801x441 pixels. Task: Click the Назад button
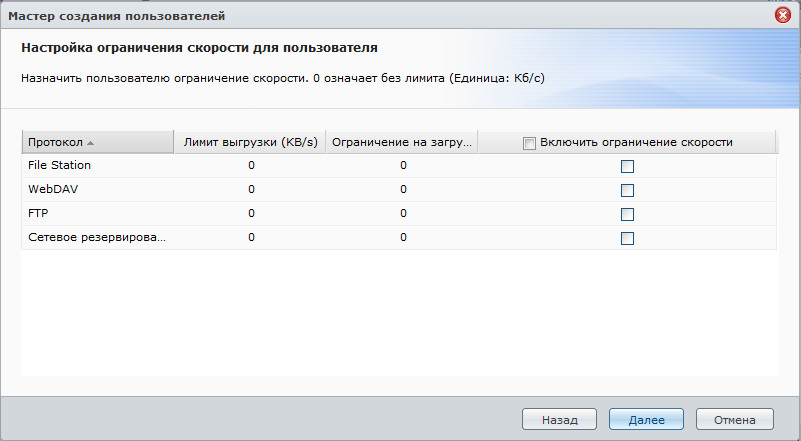[x=559, y=419]
